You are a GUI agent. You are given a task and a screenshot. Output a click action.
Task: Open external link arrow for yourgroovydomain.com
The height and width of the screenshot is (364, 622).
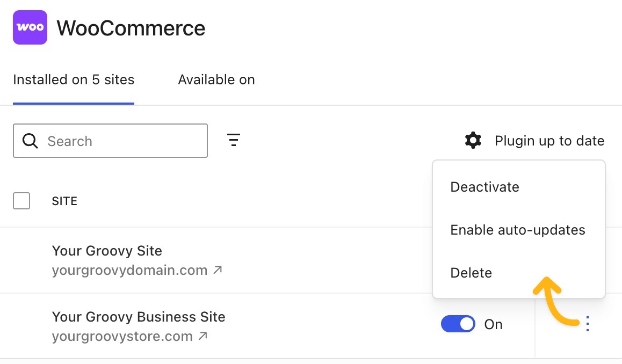[218, 270]
